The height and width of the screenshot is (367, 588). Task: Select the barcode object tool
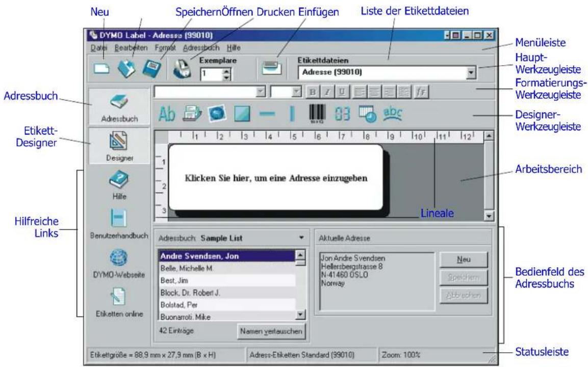317,114
